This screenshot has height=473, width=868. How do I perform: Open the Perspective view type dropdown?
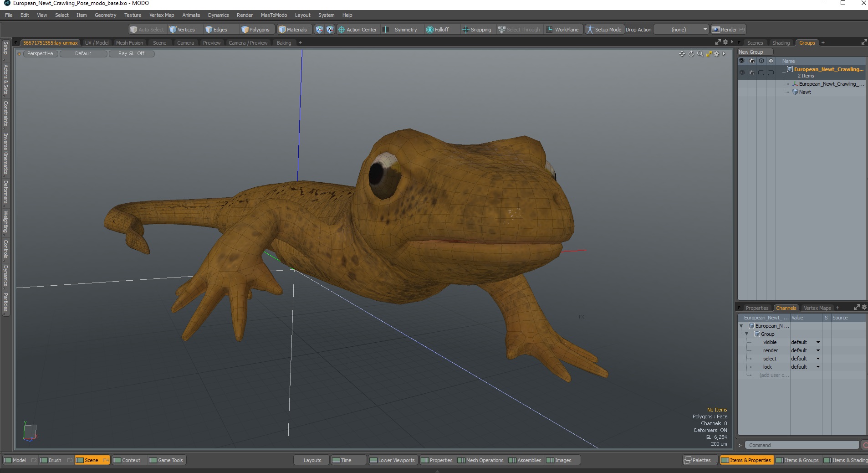40,54
